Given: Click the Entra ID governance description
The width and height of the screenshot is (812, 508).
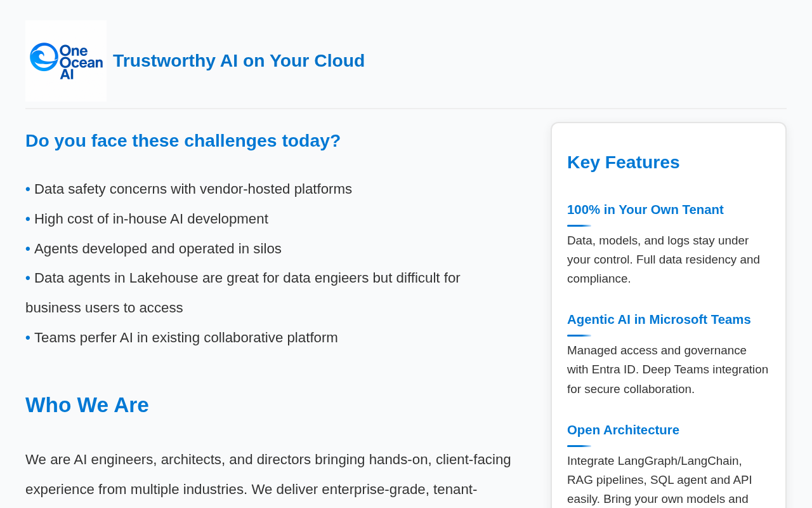Looking at the screenshot, I should 667,370.
